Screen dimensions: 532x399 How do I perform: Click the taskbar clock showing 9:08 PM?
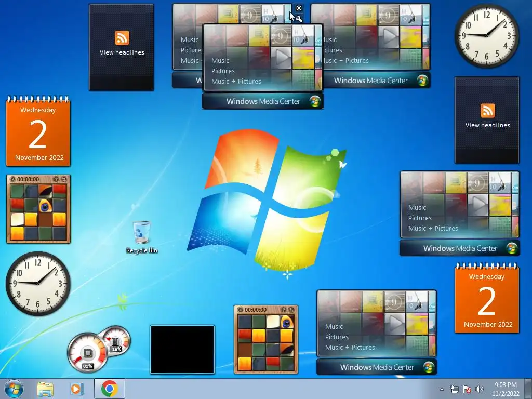tap(506, 389)
